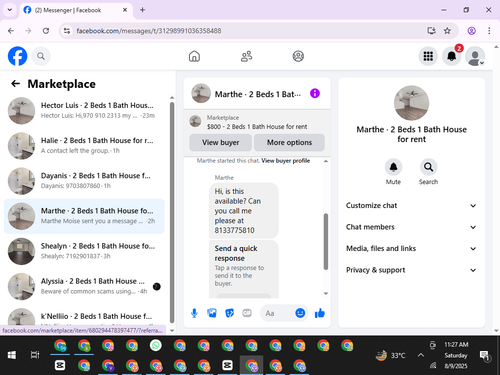Screen dimensions: 500x375
Task: Click Marthe's message with phone 8133775810
Action: click(x=244, y=211)
